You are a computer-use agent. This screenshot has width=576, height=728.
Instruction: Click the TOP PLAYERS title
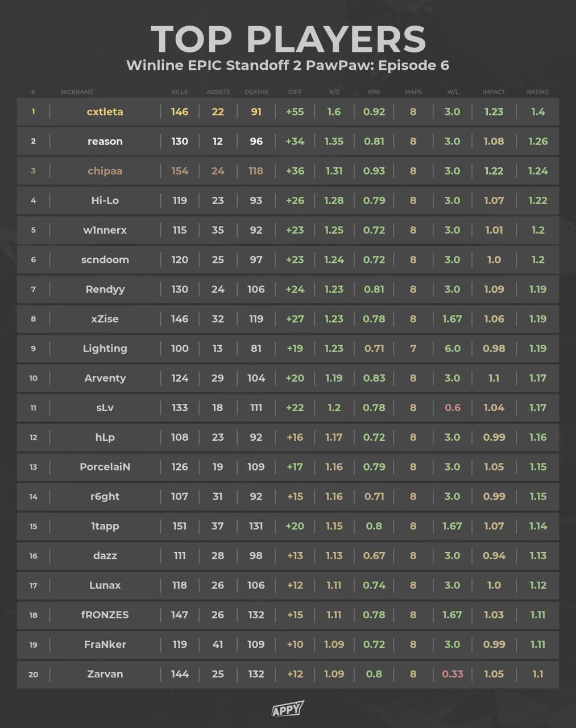click(x=288, y=39)
